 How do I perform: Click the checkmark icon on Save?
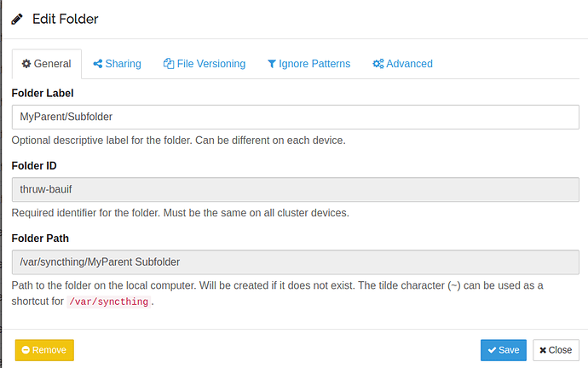pos(492,350)
